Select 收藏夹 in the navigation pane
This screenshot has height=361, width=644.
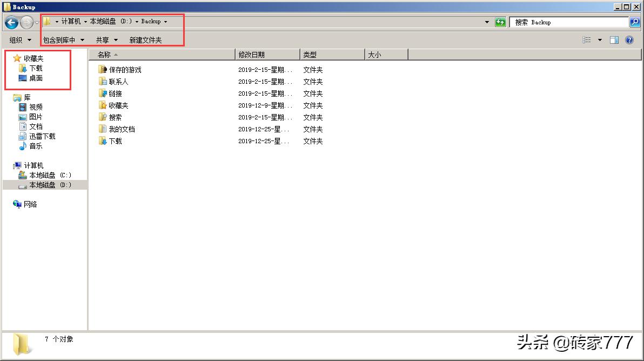pyautogui.click(x=33, y=58)
